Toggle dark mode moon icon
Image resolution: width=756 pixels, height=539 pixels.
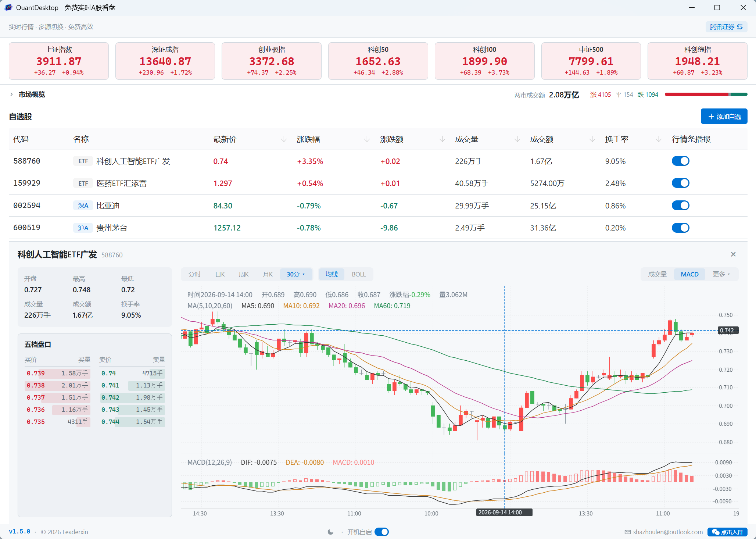pos(330,532)
